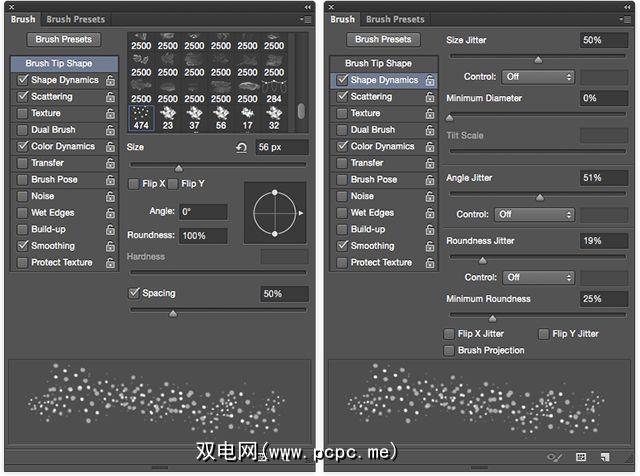Toggle lock icon beside Smoothing in right panel

[430, 246]
